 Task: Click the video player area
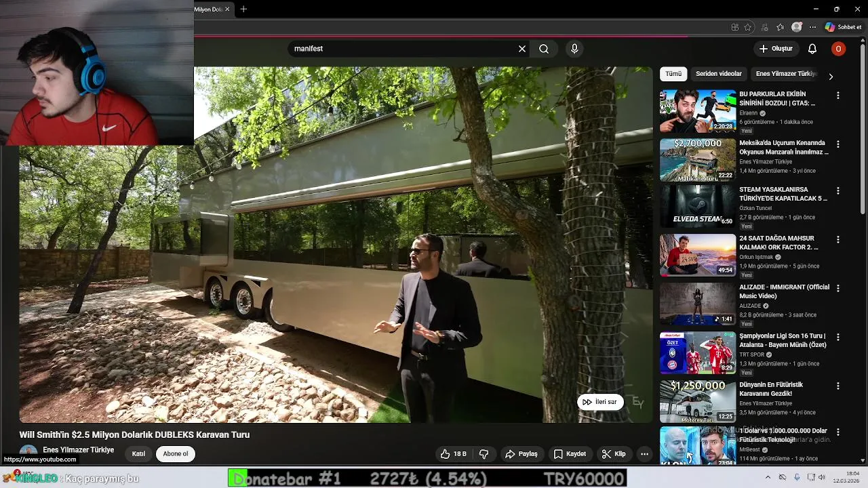click(336, 244)
